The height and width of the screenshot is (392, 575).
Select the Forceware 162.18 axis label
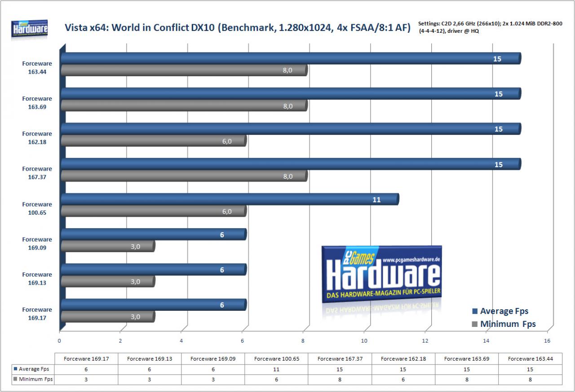pos(37,137)
